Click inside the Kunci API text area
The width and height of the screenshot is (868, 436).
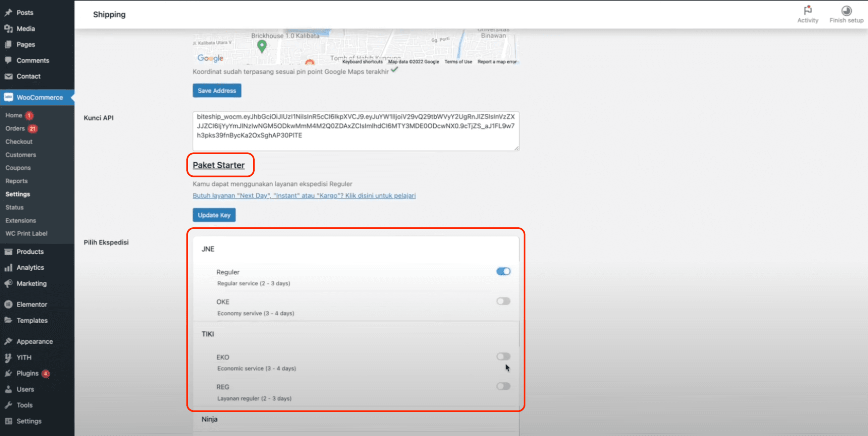[356, 131]
